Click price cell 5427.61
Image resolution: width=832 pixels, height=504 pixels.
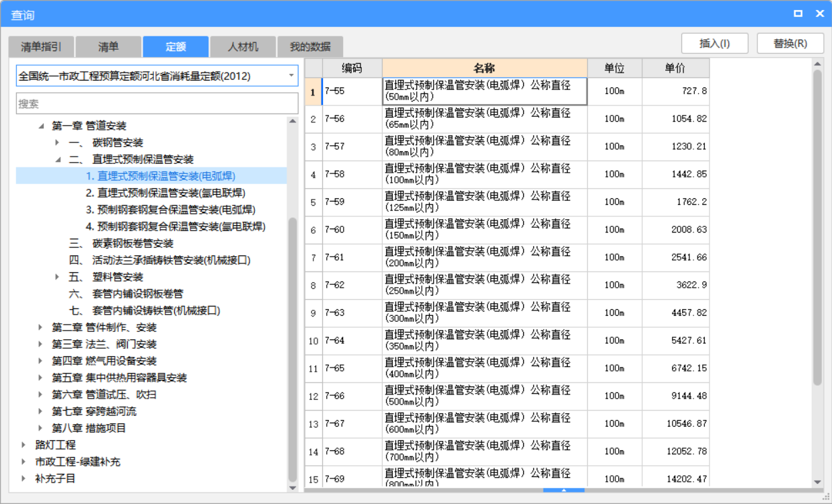click(x=676, y=341)
